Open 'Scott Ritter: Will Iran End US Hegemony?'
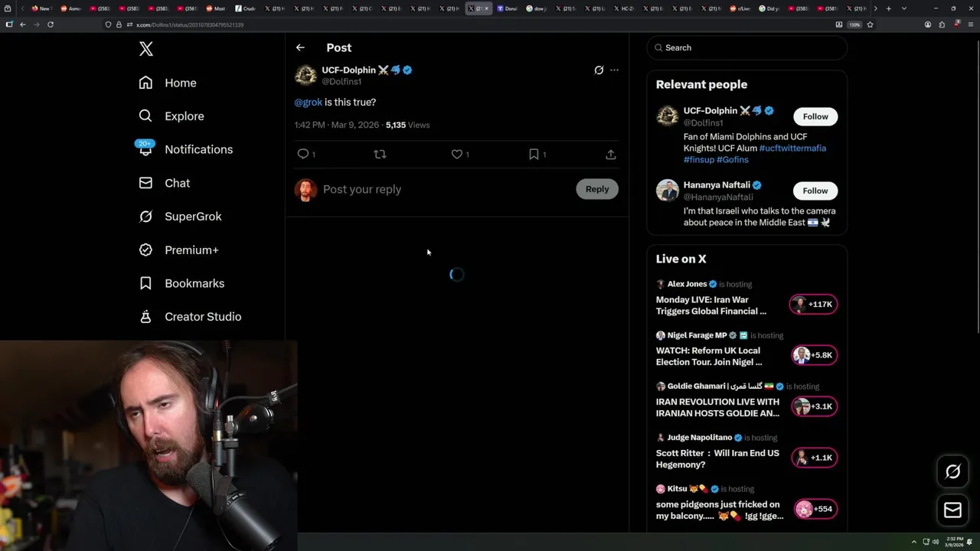980x551 pixels. (x=717, y=458)
